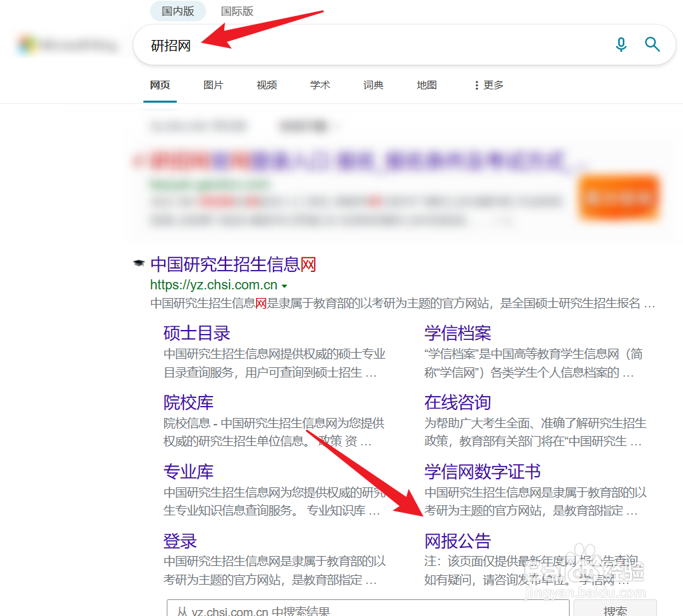The image size is (683, 616).
Task: Click the graduation cap site icon
Action: (139, 263)
